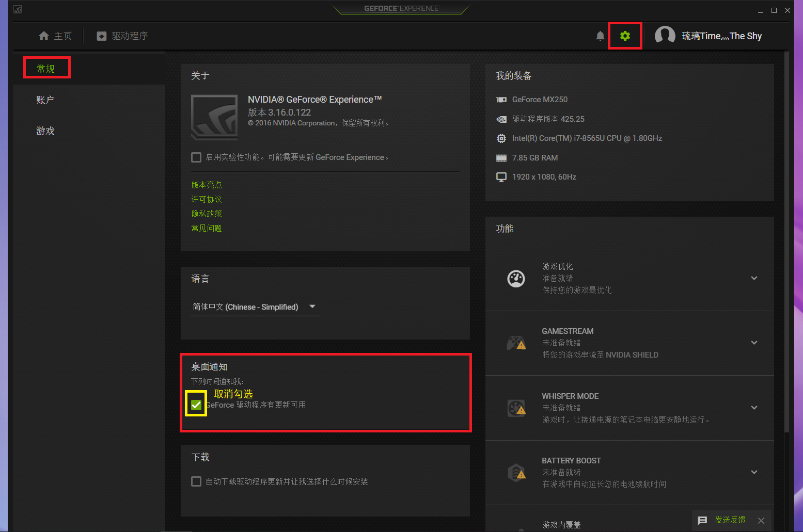Screen dimensions: 803x532
Task: Click the GeForce Experience logo thumbnail
Action: pos(214,117)
